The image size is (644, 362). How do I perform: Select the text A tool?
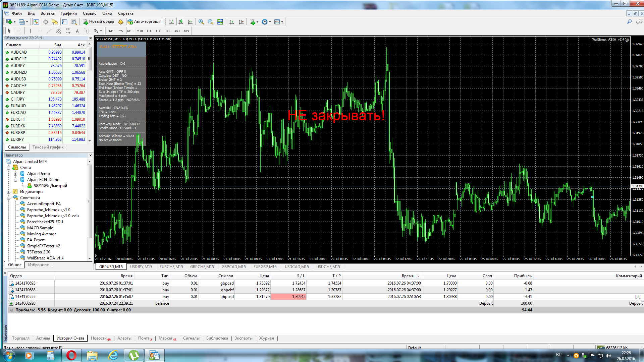(77, 31)
